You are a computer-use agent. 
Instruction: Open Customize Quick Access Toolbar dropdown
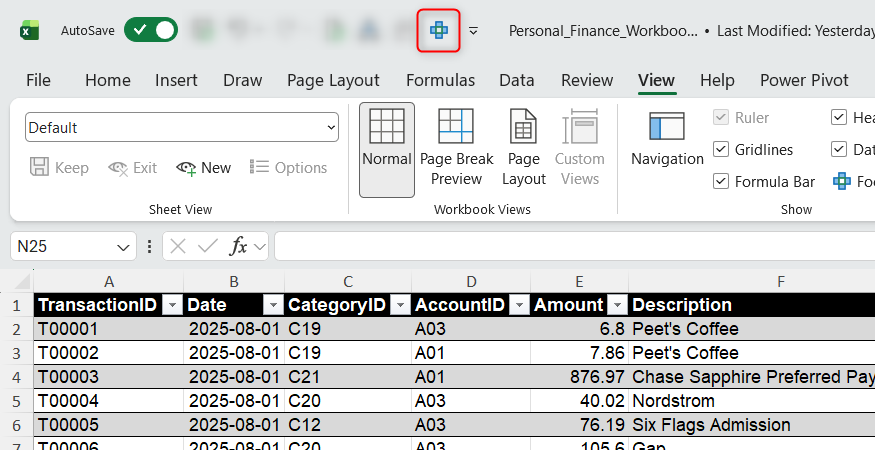coord(473,31)
